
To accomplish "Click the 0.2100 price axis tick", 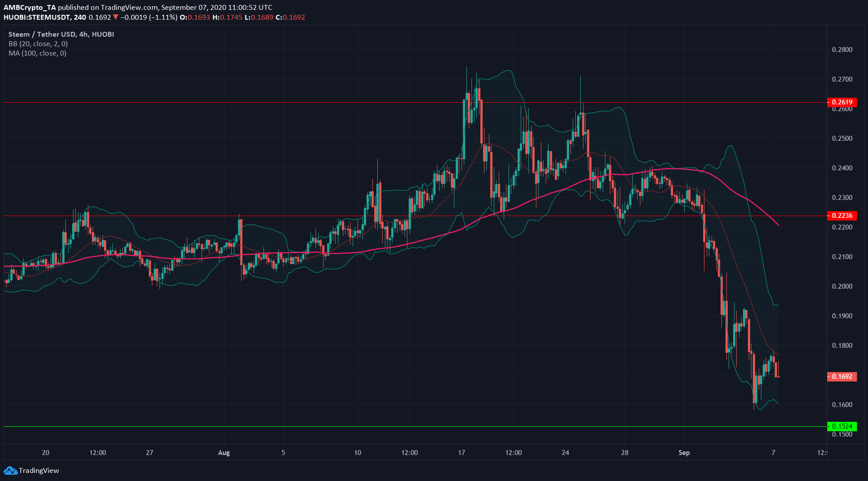I will click(842, 257).
